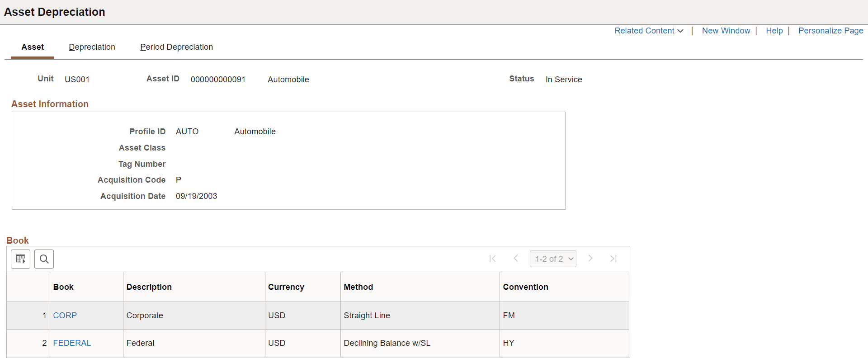
Task: Go to first page of Book grid
Action: (x=492, y=259)
